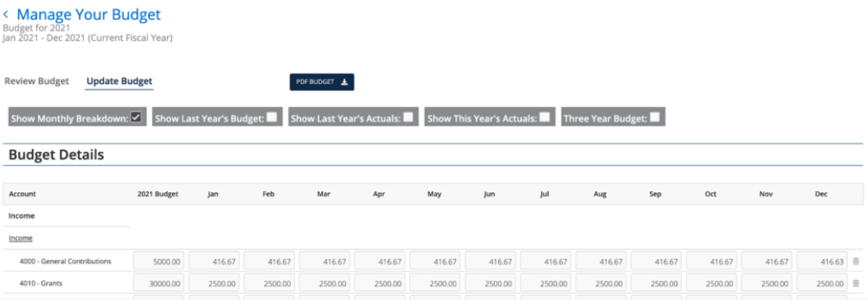868x300 pixels.
Task: Click the underlined Income subcategory label
Action: pos(21,238)
